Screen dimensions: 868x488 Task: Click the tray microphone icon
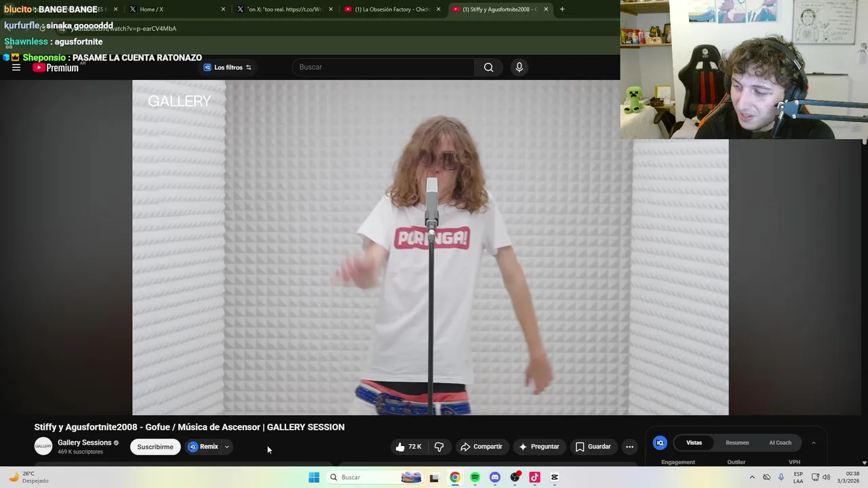click(x=781, y=477)
